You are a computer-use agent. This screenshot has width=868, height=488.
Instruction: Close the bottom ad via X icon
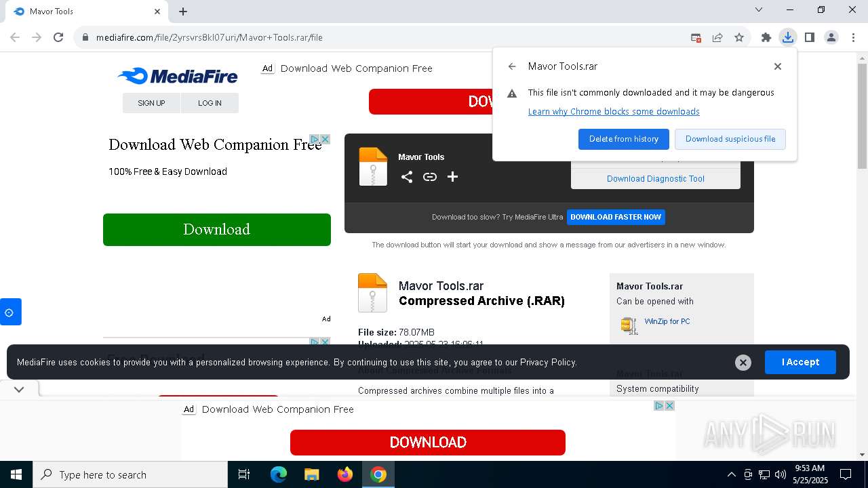click(669, 405)
